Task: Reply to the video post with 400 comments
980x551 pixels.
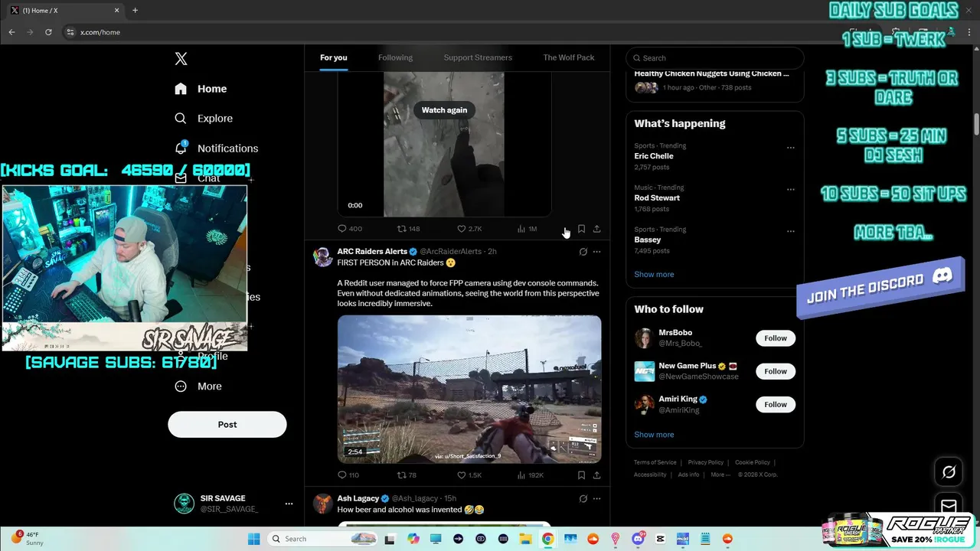Action: pyautogui.click(x=350, y=229)
